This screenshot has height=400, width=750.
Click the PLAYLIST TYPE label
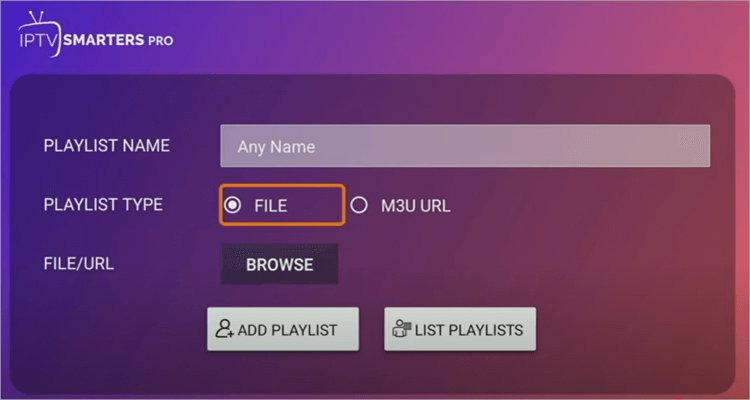pos(103,205)
